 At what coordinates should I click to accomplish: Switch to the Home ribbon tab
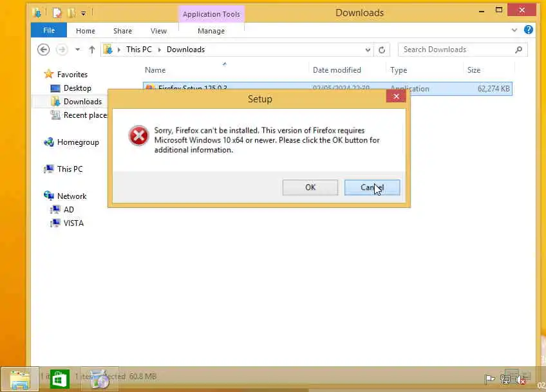click(85, 31)
